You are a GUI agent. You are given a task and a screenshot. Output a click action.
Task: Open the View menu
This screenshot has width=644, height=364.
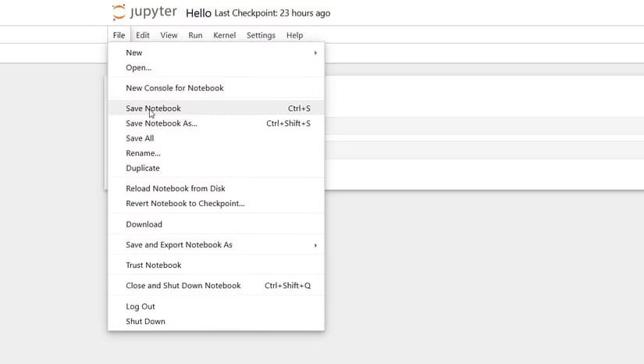click(x=169, y=35)
